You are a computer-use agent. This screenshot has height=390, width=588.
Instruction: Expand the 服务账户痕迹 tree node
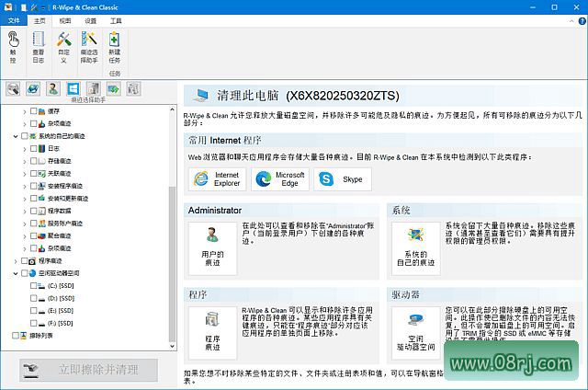pos(25,224)
